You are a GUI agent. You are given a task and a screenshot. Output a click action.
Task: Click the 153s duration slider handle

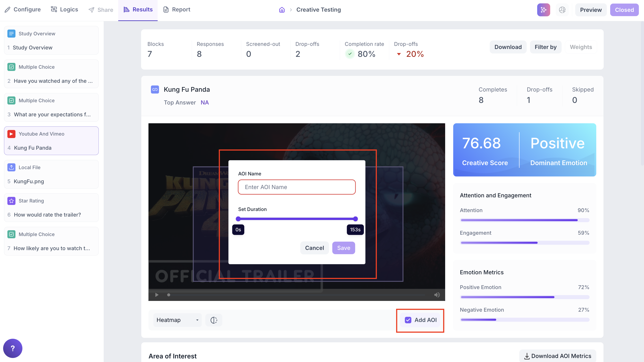click(355, 219)
